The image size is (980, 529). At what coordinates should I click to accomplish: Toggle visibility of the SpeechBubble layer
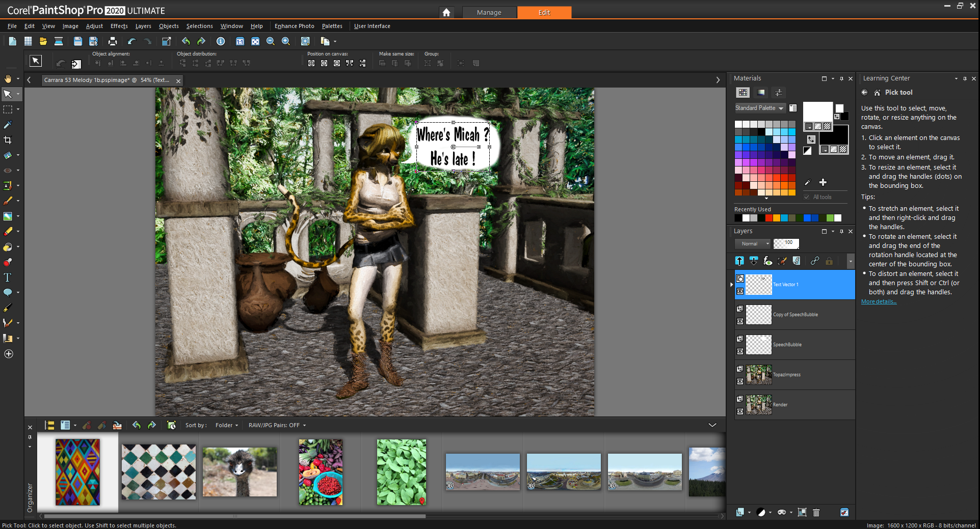click(740, 351)
